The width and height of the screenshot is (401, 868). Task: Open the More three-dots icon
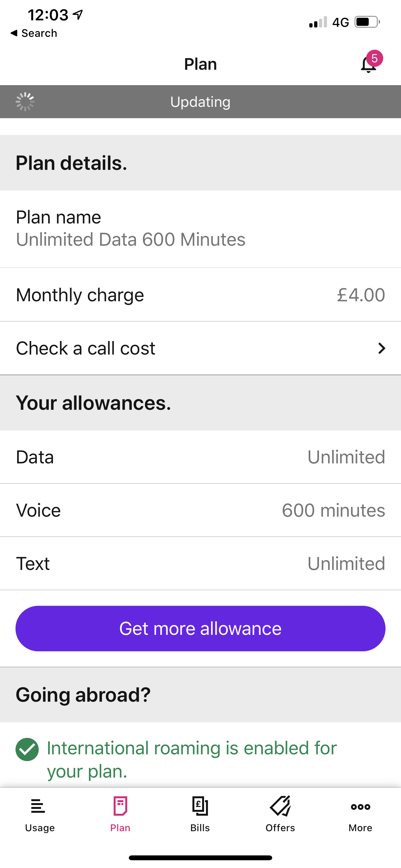click(x=361, y=807)
